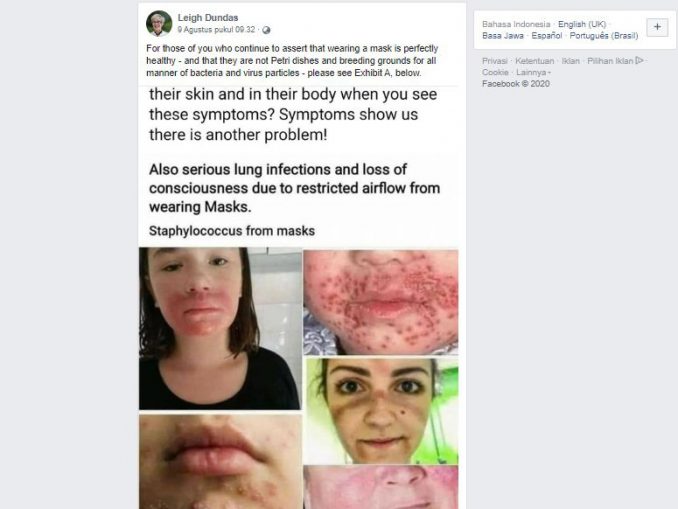Switch language to English (UK)

click(x=582, y=24)
